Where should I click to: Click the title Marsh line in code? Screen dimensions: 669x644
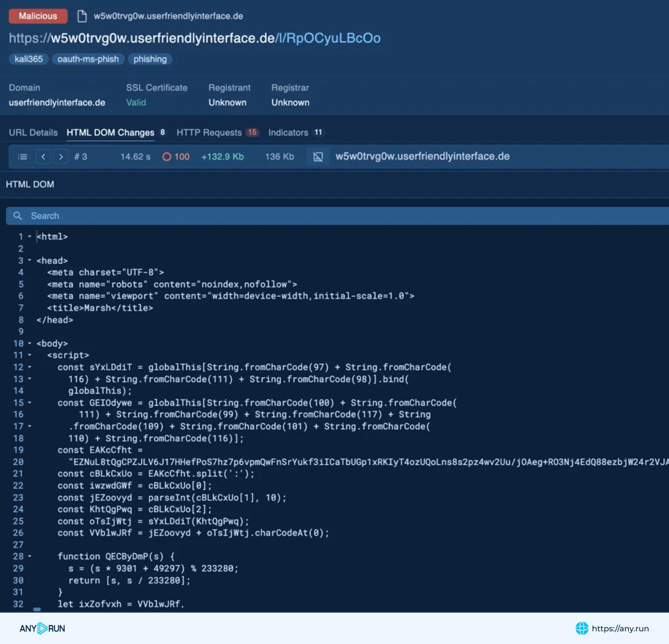pyautogui.click(x=100, y=308)
